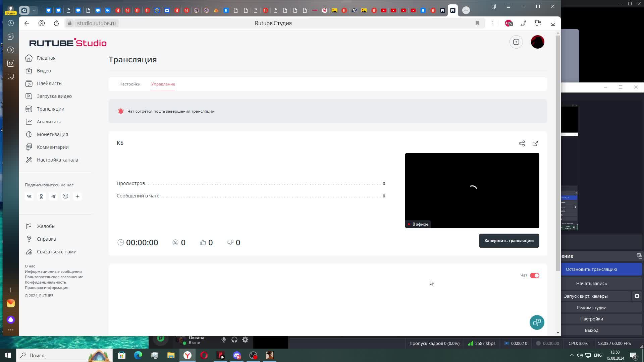
Task: Open Информационные сообщения link
Action: [53, 271]
